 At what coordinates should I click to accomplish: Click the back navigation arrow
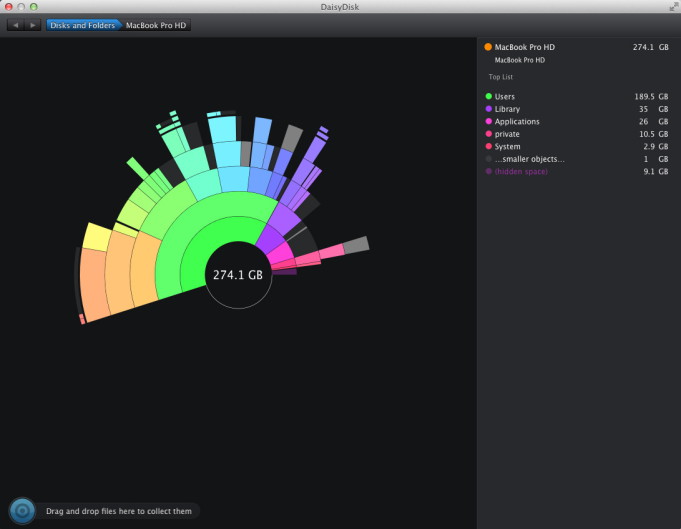(15, 25)
